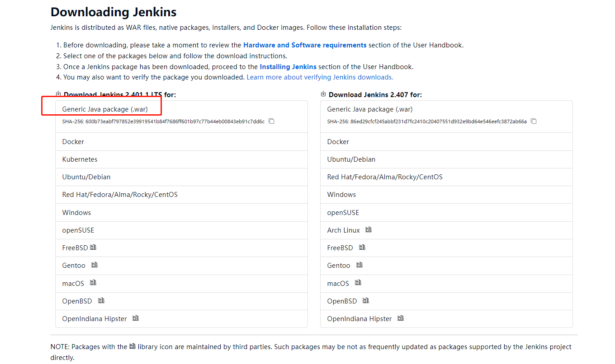Viewport: 615px width, 364px height.
Task: Click library icon beside LTS OpenIndiana Hipster
Action: (136, 318)
